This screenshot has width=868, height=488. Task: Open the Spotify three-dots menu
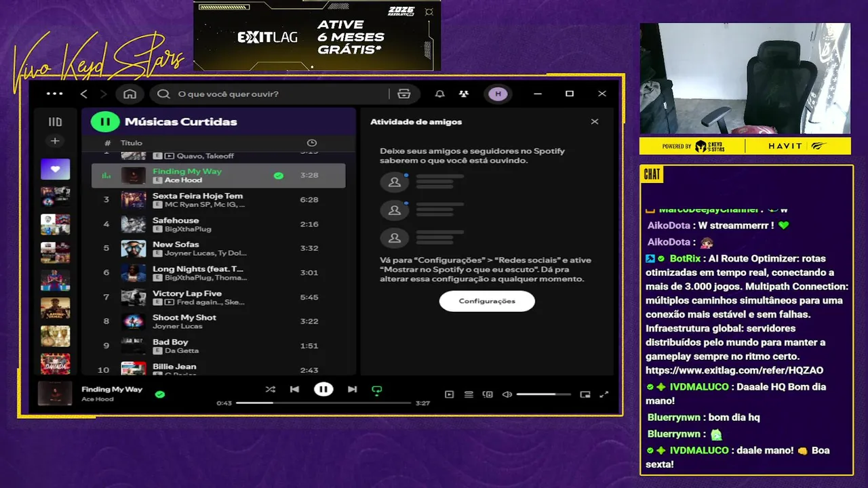[54, 94]
